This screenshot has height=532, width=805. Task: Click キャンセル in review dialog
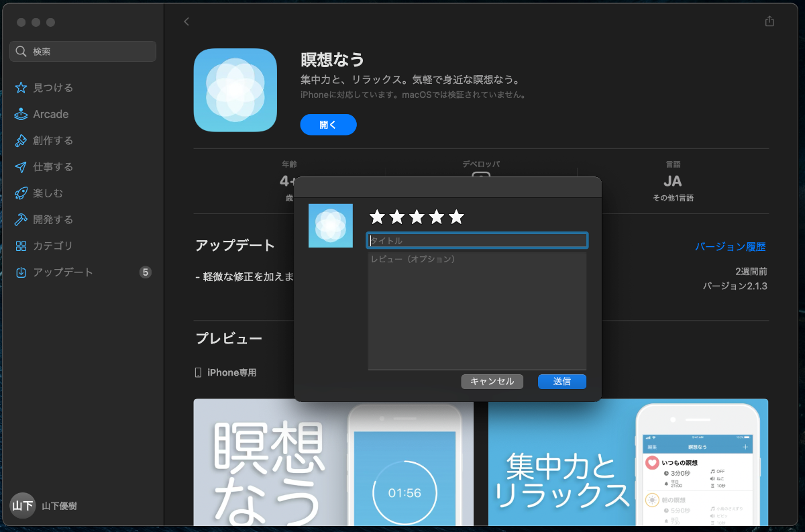(x=492, y=382)
